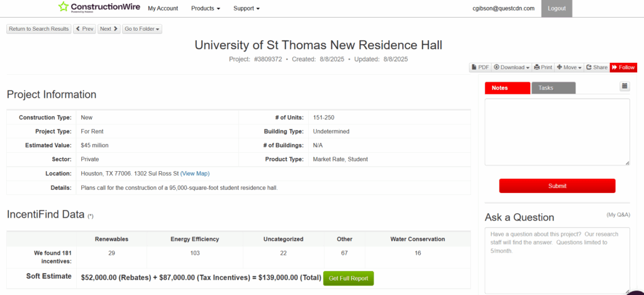Click the ConstructionWire logo

click(x=99, y=8)
